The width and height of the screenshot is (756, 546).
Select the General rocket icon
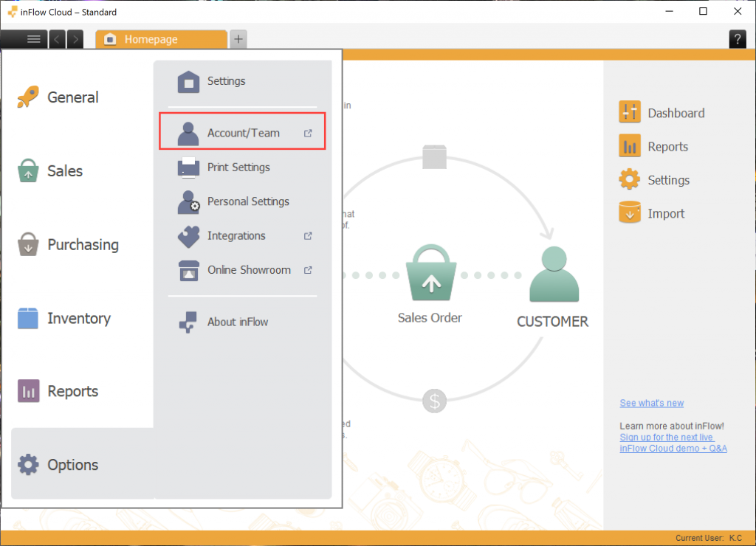point(28,97)
